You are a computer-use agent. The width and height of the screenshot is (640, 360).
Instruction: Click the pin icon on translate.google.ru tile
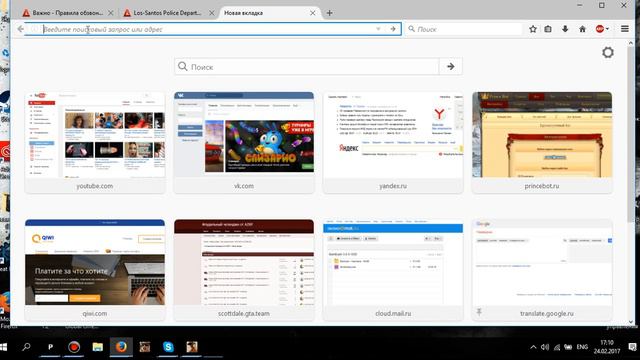coord(479,312)
